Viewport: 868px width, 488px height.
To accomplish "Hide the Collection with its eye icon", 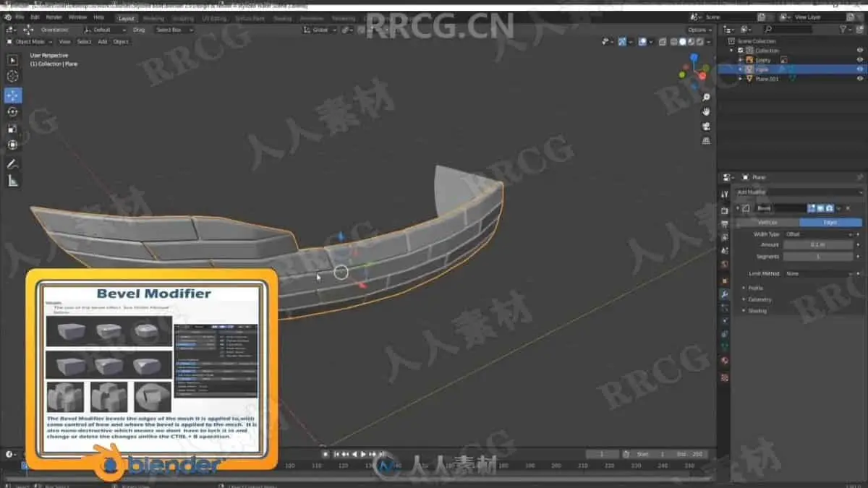I will pyautogui.click(x=860, y=51).
